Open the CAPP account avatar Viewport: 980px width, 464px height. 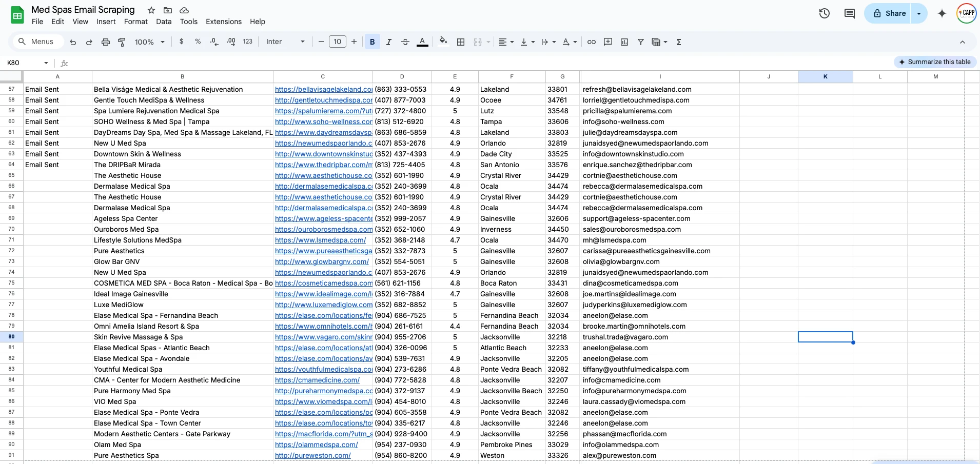coord(967,13)
